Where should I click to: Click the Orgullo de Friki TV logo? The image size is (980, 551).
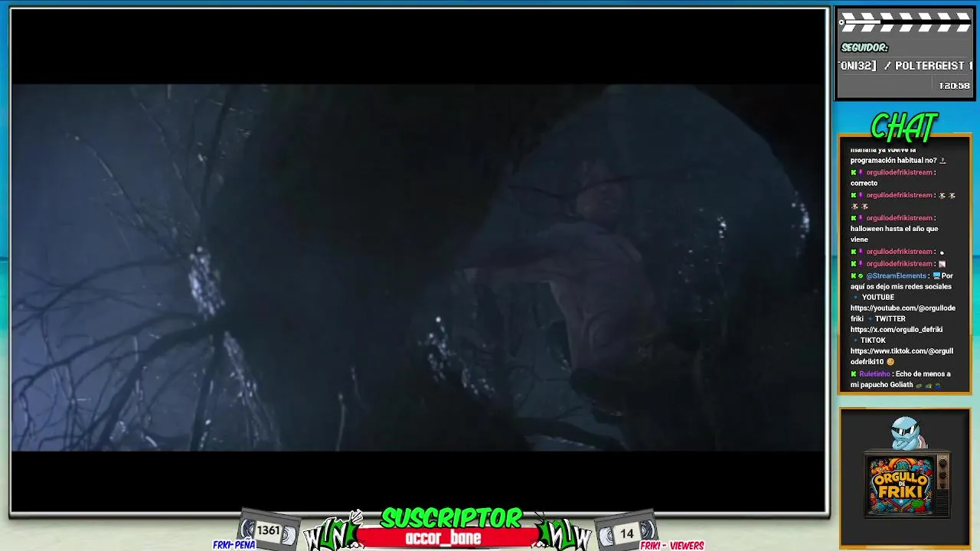point(906,485)
